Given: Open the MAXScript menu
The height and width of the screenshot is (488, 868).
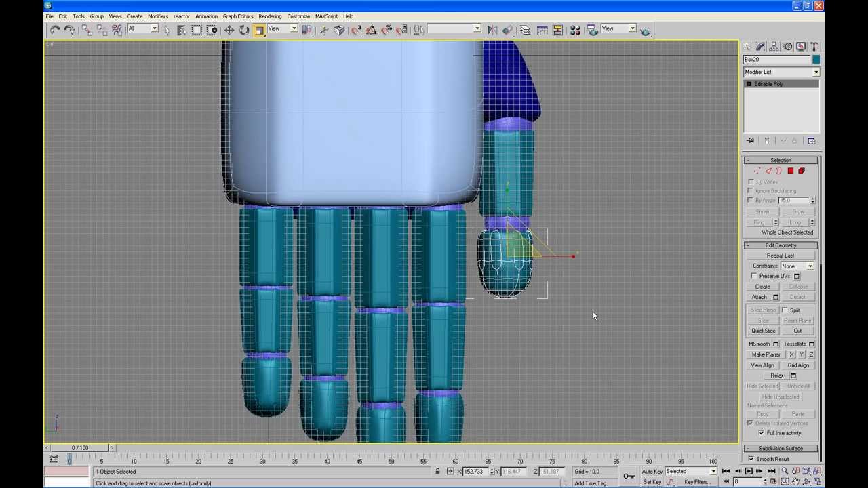Looking at the screenshot, I should point(326,16).
